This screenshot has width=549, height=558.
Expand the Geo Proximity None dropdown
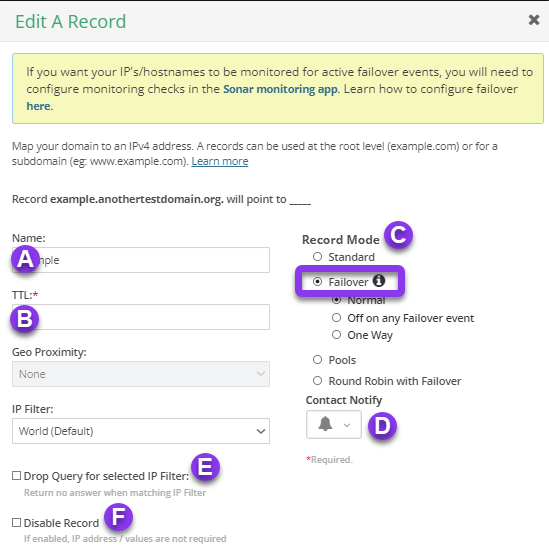[141, 374]
